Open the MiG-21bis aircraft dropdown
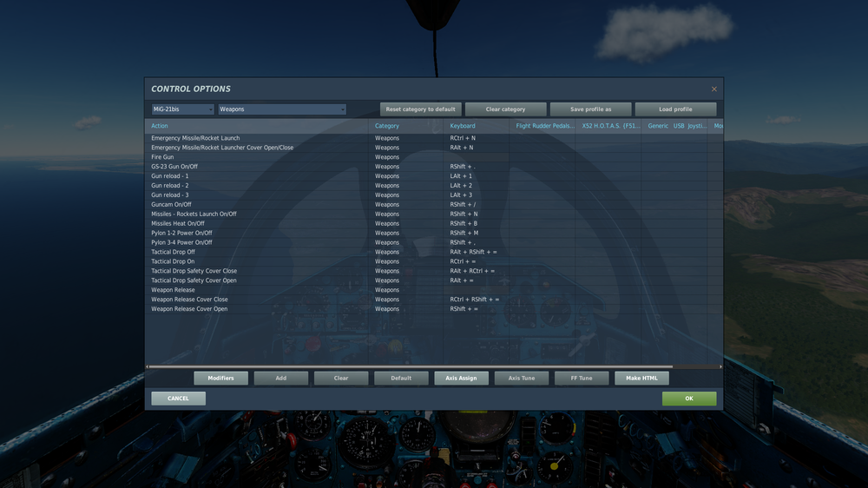The image size is (868, 488). (182, 109)
